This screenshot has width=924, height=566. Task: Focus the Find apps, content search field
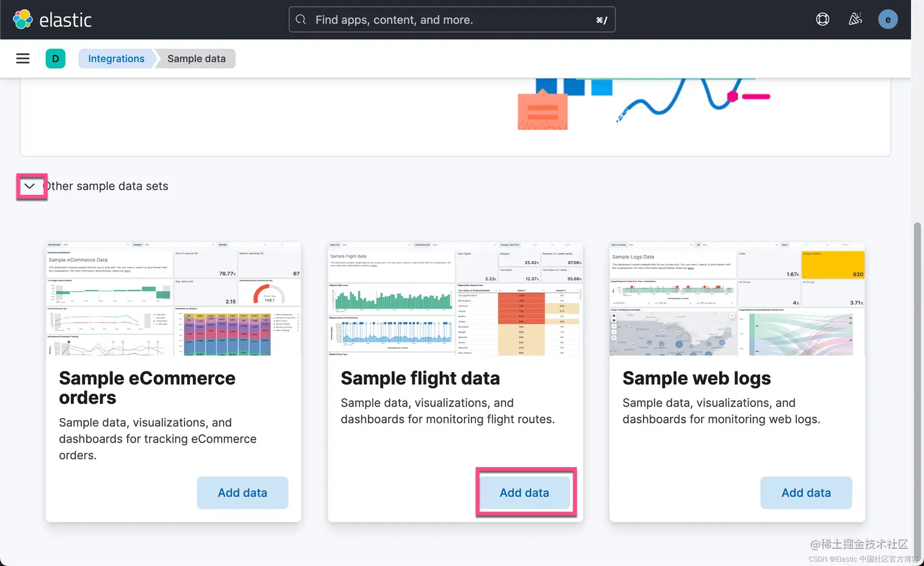click(x=452, y=20)
